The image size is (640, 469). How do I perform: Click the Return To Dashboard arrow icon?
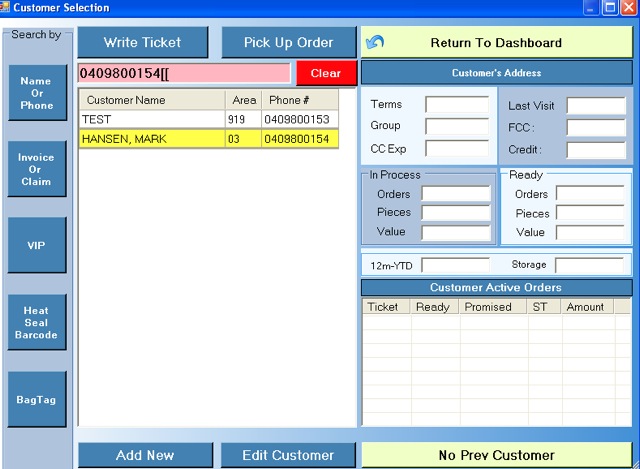(375, 44)
